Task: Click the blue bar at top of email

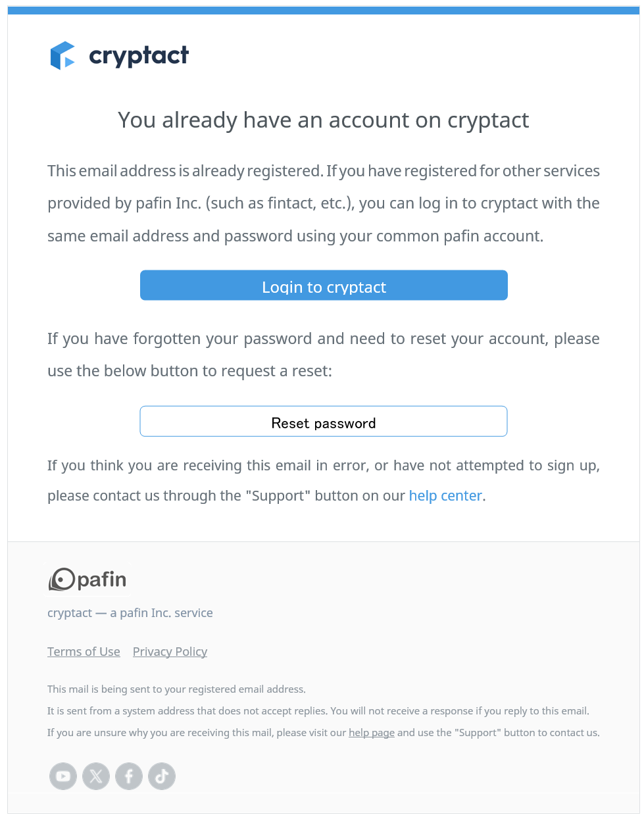Action: click(324, 11)
